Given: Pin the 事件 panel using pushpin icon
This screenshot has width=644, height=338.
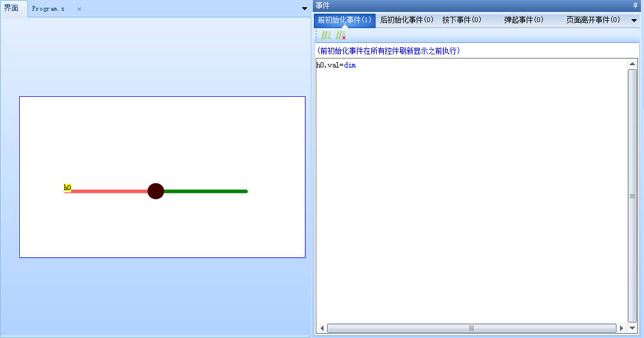Looking at the screenshot, I should click(635, 5).
